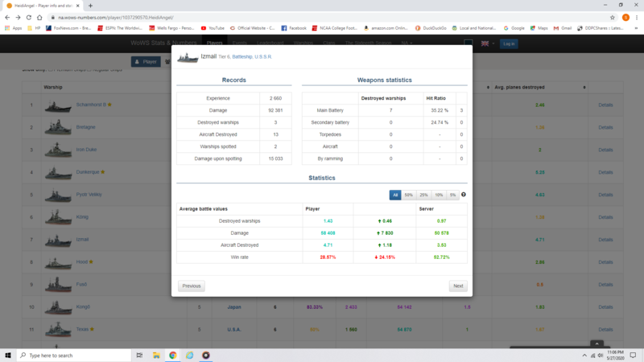Image resolution: width=644 pixels, height=362 pixels.
Task: Open the Maps bookmark
Action: coord(539,28)
